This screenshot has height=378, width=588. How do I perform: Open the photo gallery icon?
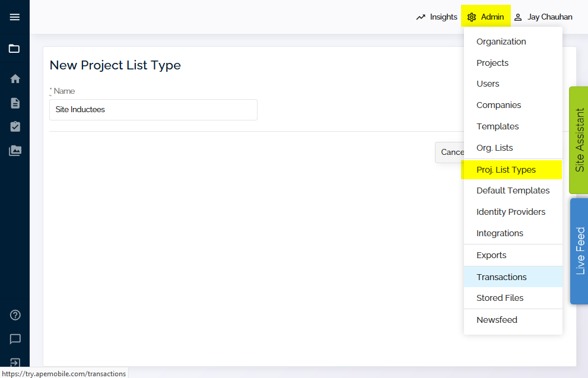15,151
